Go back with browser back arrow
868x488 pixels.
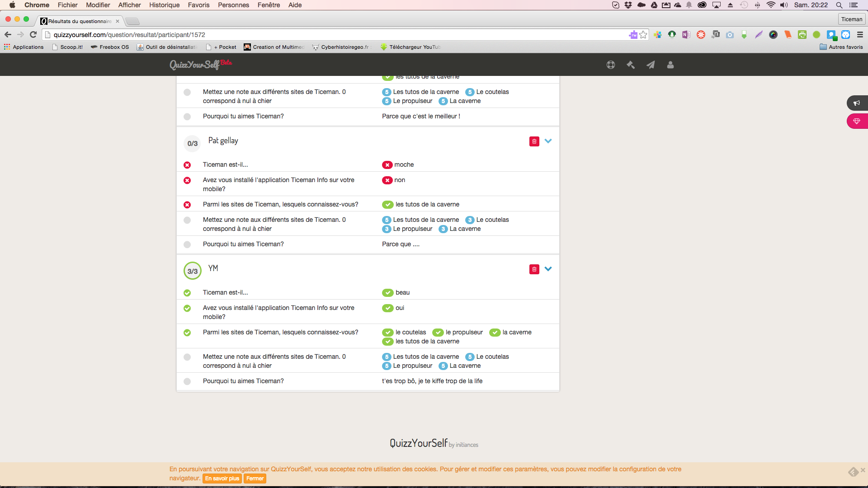point(8,35)
